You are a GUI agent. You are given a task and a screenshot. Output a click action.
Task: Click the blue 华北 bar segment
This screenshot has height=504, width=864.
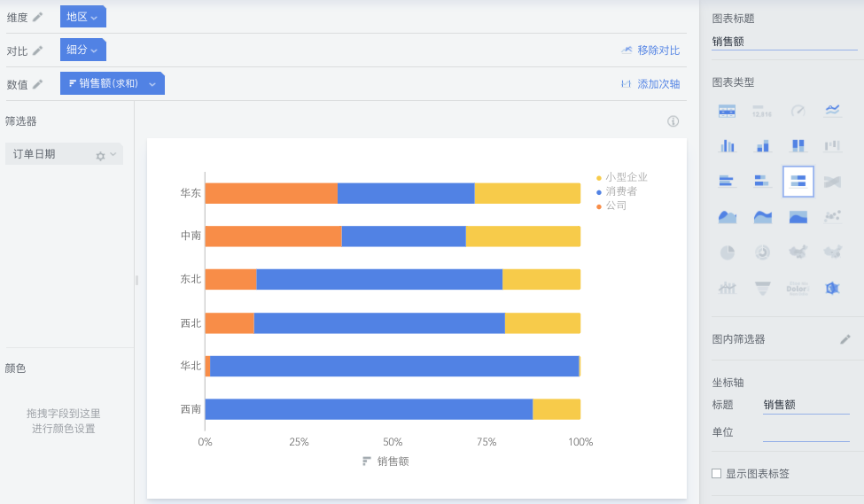[x=394, y=367]
